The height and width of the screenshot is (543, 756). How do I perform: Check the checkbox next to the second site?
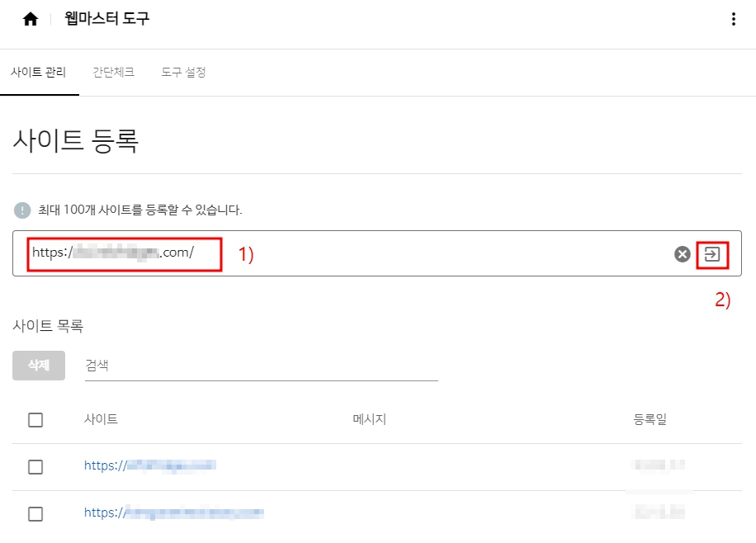35,512
